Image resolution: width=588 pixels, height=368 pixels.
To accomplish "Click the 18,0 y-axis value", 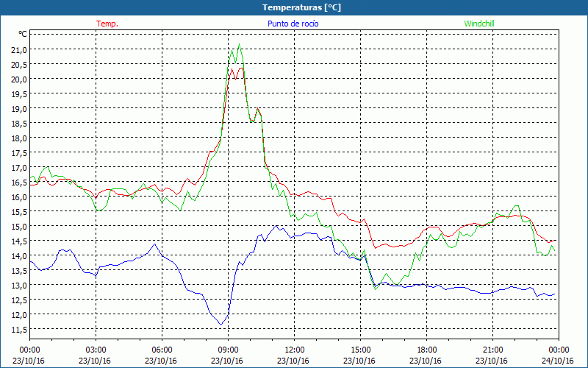I will [x=19, y=138].
